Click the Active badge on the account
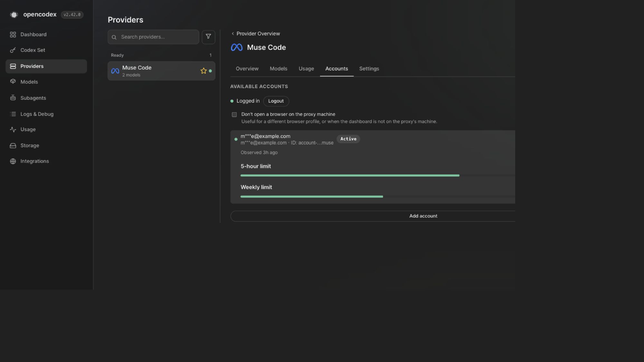644x362 pixels. [348, 139]
